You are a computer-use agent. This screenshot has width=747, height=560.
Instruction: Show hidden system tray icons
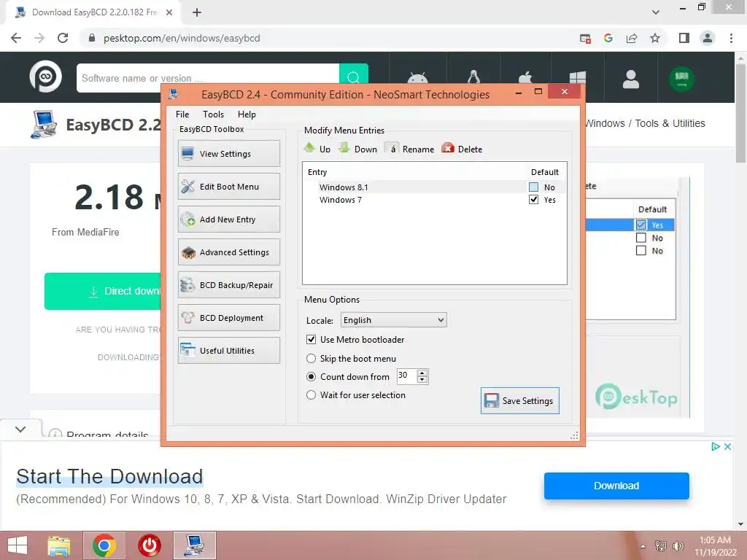[643, 546]
